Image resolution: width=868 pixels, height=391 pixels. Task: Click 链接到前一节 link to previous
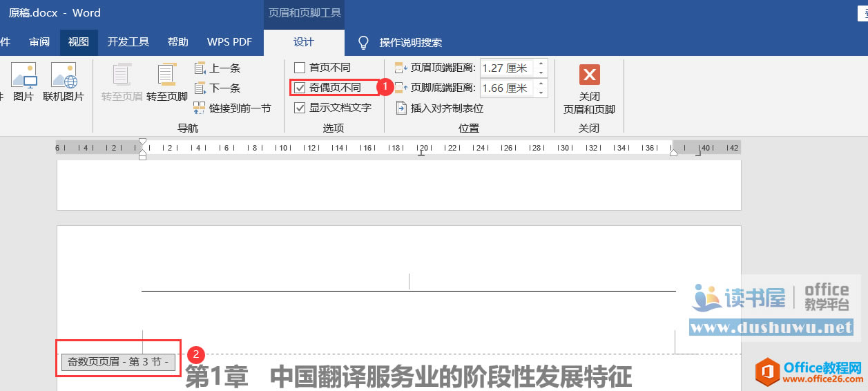pyautogui.click(x=232, y=108)
